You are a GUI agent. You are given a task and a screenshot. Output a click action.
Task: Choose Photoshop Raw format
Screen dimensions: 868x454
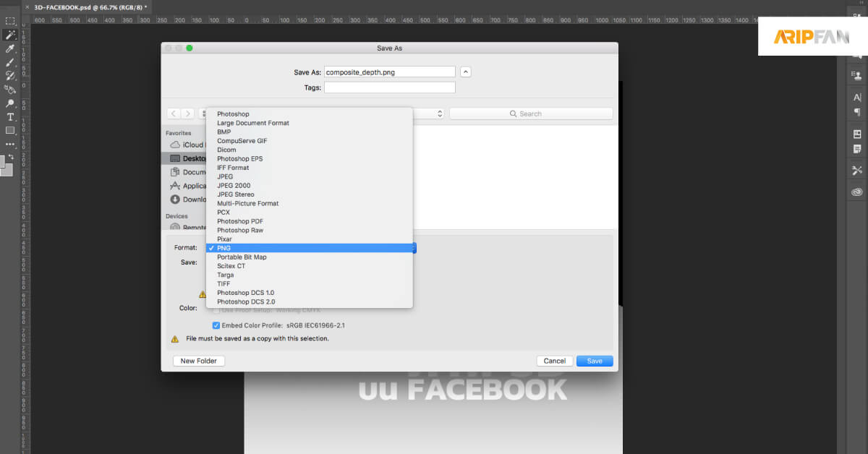(309, 230)
